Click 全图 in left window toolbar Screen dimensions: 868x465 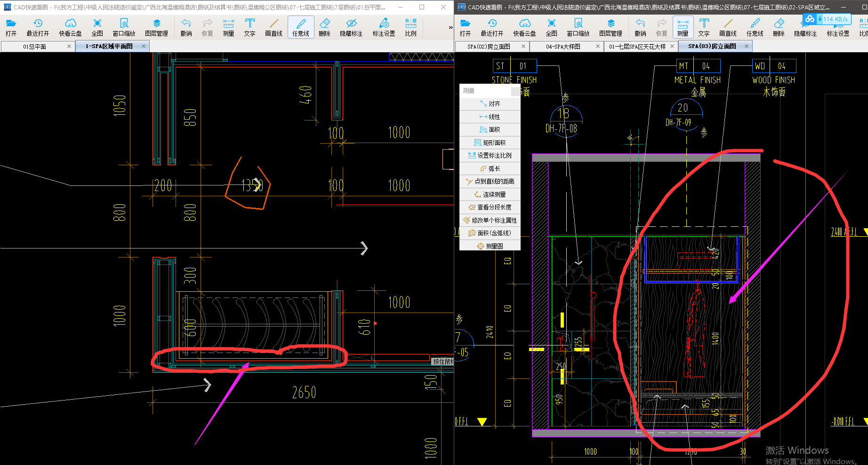97,27
